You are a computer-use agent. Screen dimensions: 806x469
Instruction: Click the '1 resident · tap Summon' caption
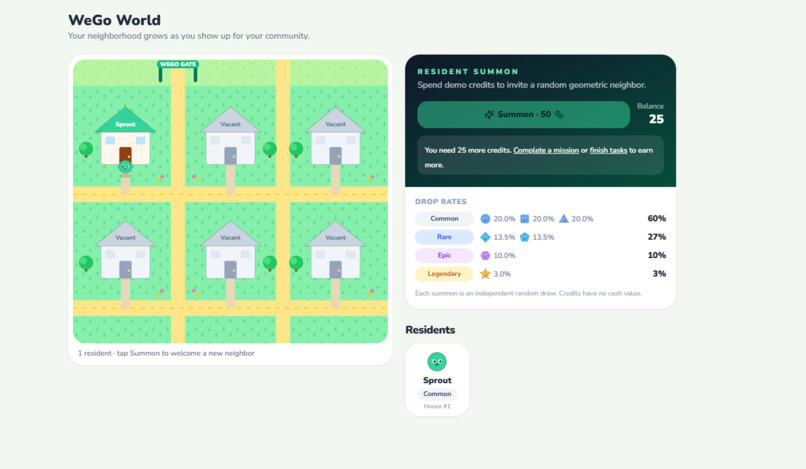pos(166,353)
